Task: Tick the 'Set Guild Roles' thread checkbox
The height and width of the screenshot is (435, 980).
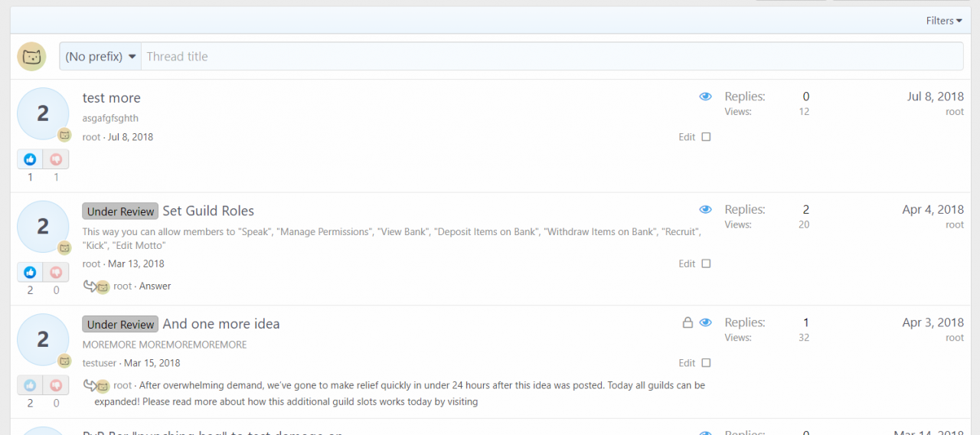Action: click(x=706, y=263)
